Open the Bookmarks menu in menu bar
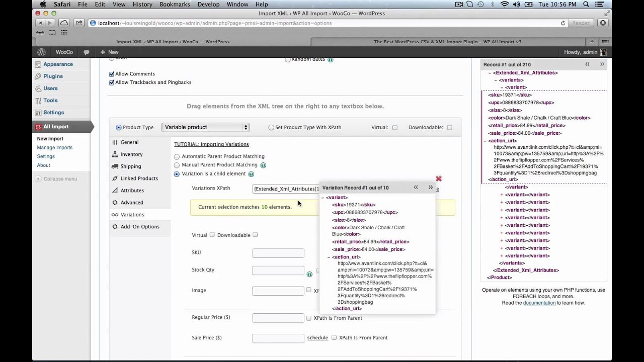This screenshot has width=644, height=362. coord(175,5)
